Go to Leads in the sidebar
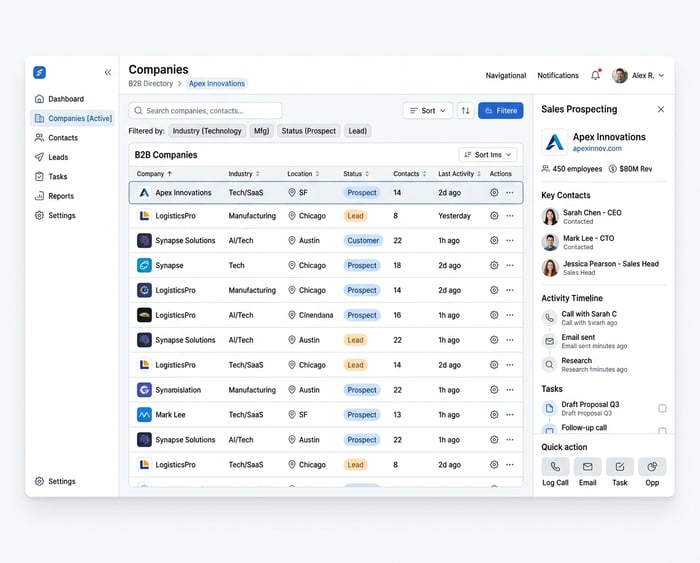The image size is (700, 563). (x=58, y=157)
